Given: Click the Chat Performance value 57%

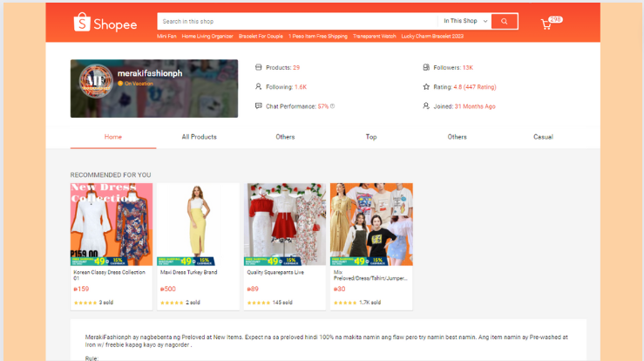Looking at the screenshot, I should coord(322,106).
